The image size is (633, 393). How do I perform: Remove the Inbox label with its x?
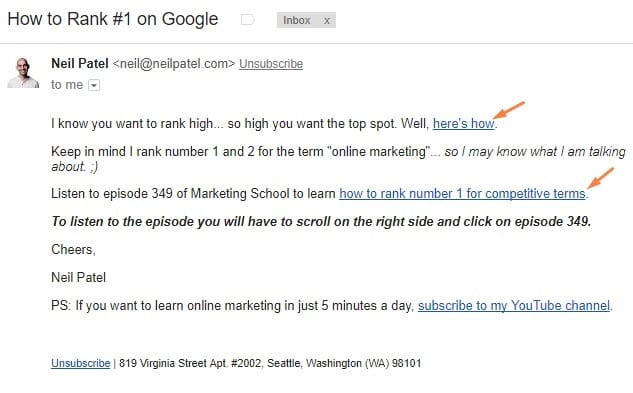tap(327, 21)
